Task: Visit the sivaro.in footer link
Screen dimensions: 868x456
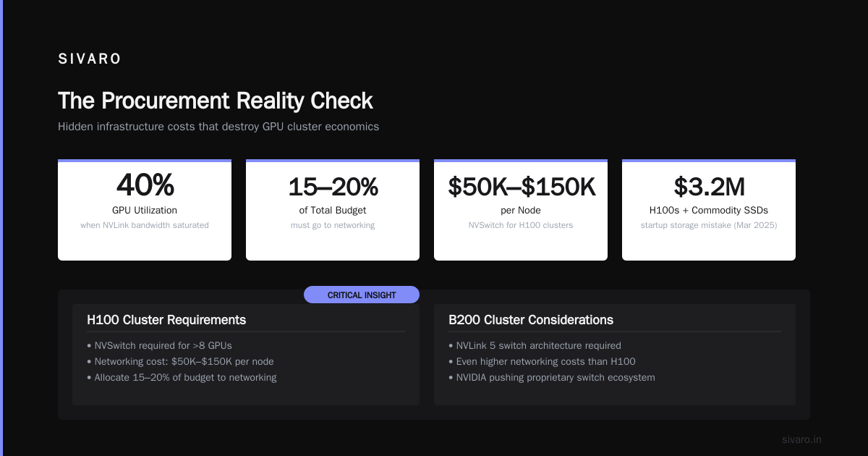Action: [x=802, y=439]
